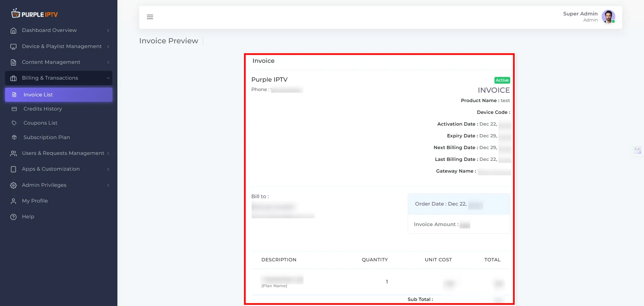Click the Purple IPTV company name
This screenshot has width=644, height=306.
[x=269, y=80]
